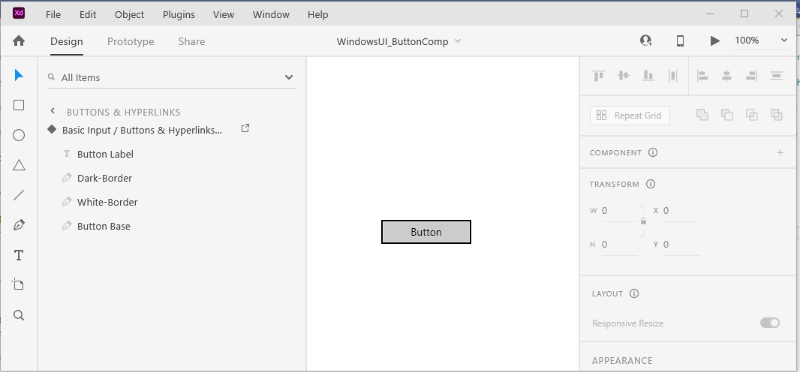This screenshot has height=372, width=800.
Task: Click Align Middle vertically icon
Action: coord(623,76)
